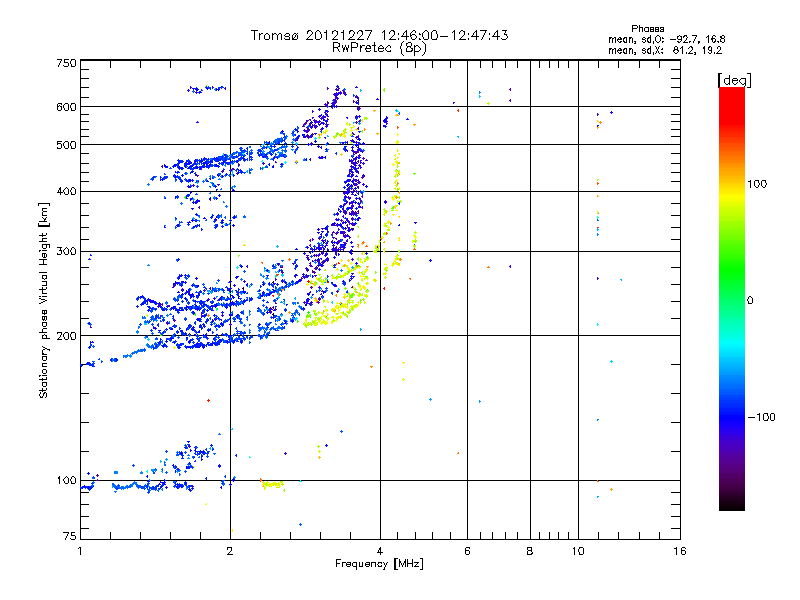
Task: Click the '200' height axis tick label
Action: 66,336
